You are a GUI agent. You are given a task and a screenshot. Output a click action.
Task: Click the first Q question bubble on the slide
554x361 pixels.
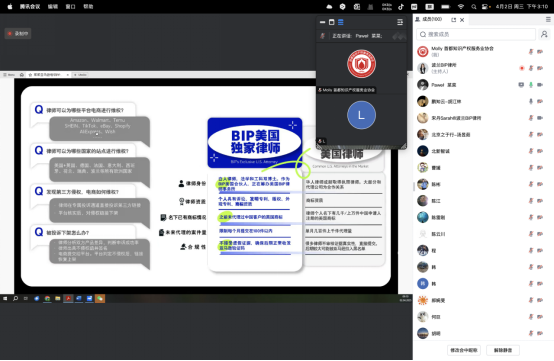[x=84, y=110]
